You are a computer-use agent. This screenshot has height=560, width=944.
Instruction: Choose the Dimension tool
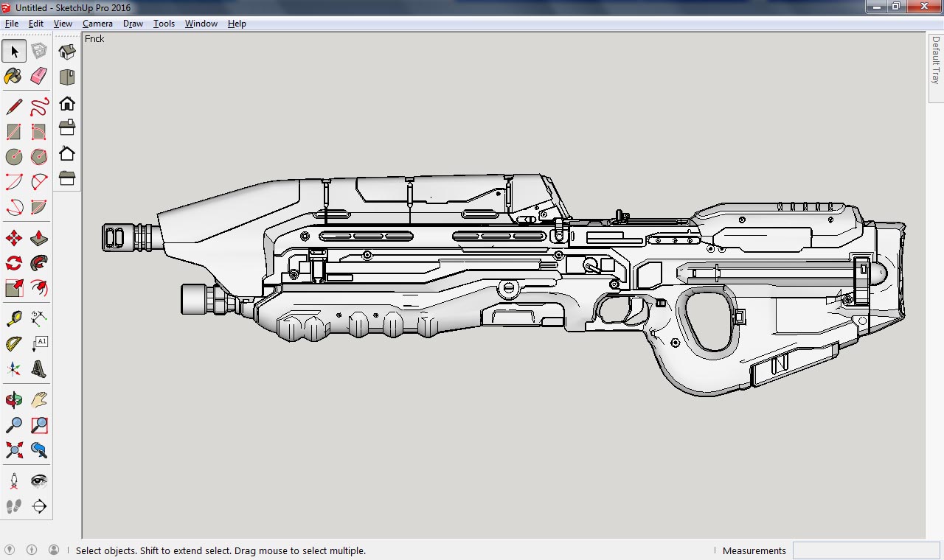[39, 319]
